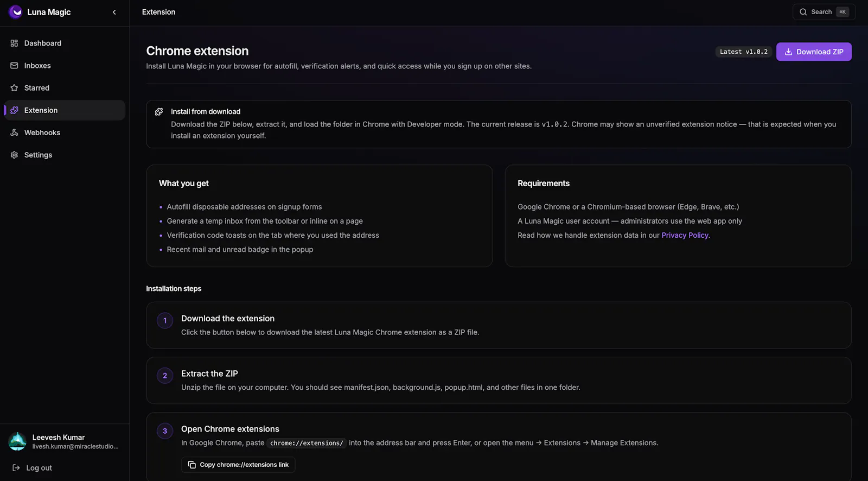Click the Extension breadcrumb title
Screen dimensions: 868x481
158,12
